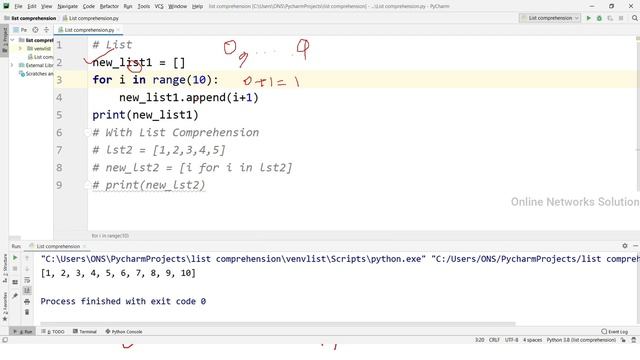Pin the Run tab with pin icon

point(15,296)
